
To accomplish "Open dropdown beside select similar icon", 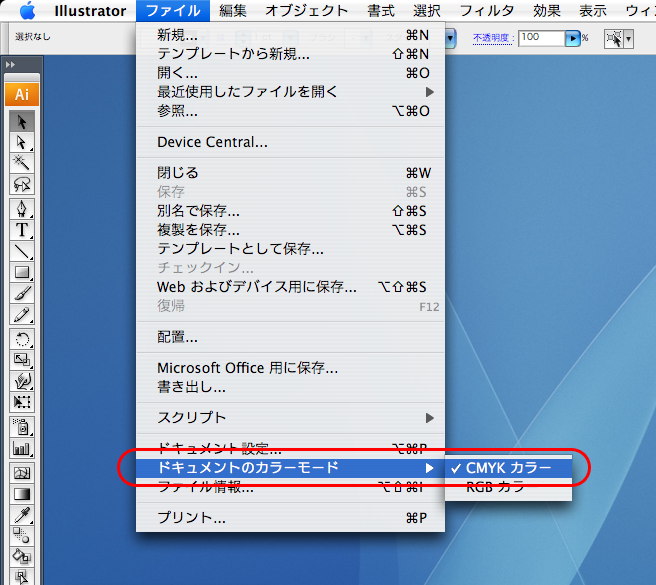I will [x=628, y=39].
